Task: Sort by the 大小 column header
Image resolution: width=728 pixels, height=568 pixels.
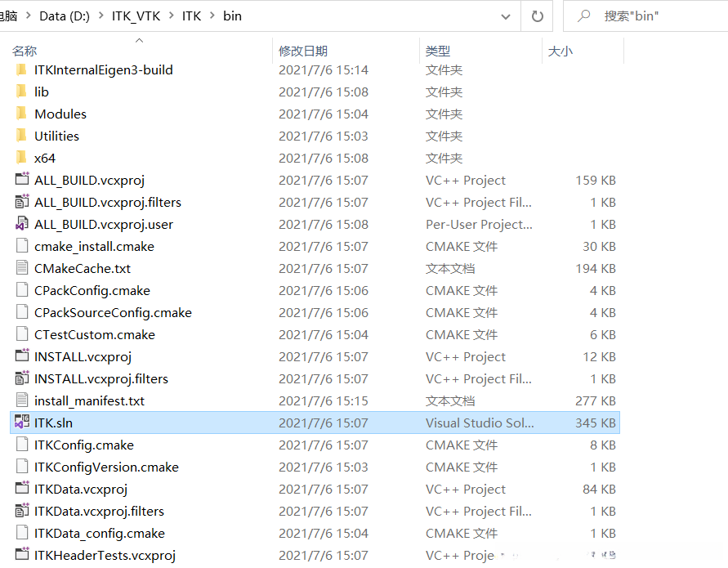Action: click(561, 51)
